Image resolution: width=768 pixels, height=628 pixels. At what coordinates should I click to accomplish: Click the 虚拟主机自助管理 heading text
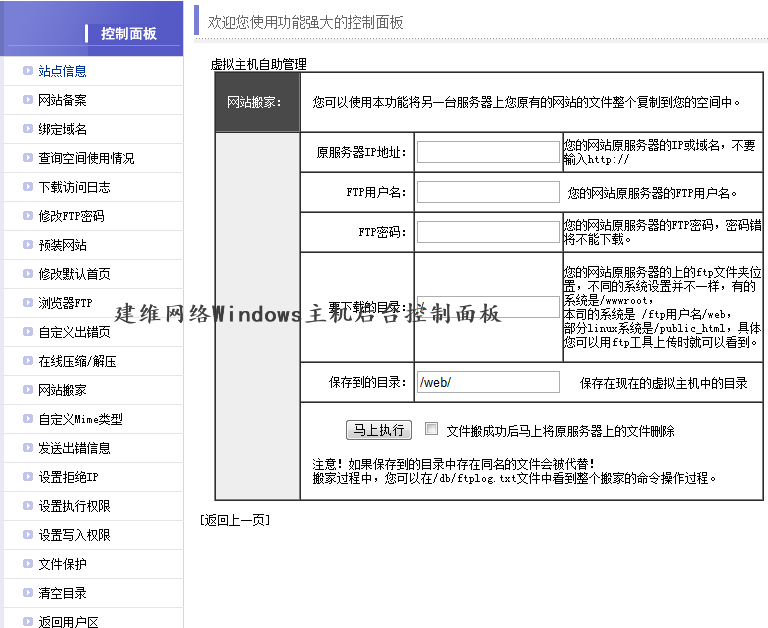tap(259, 64)
